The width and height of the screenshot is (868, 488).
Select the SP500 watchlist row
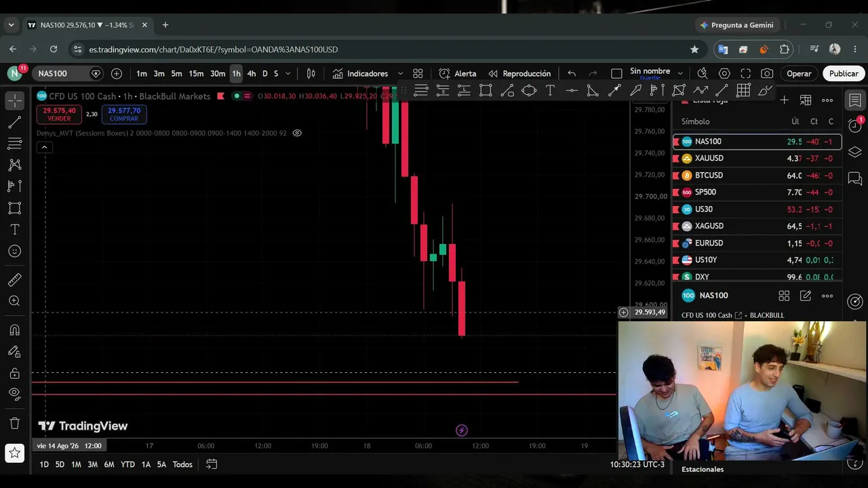[757, 192]
